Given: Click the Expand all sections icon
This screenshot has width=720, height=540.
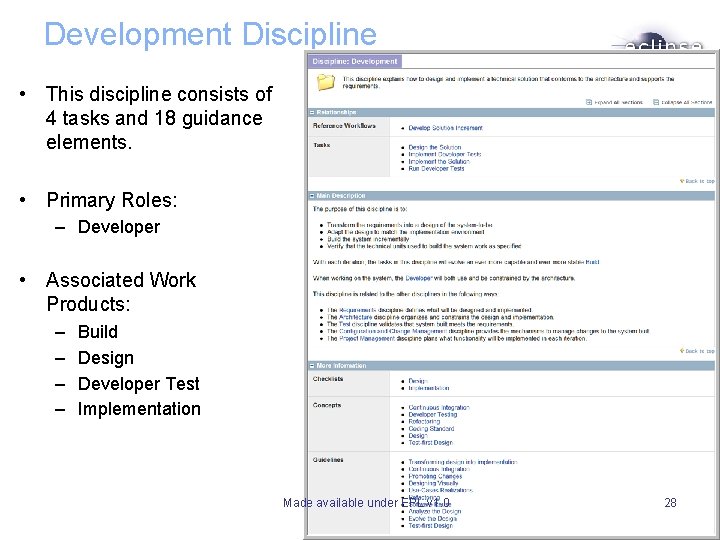Looking at the screenshot, I should pyautogui.click(x=589, y=102).
